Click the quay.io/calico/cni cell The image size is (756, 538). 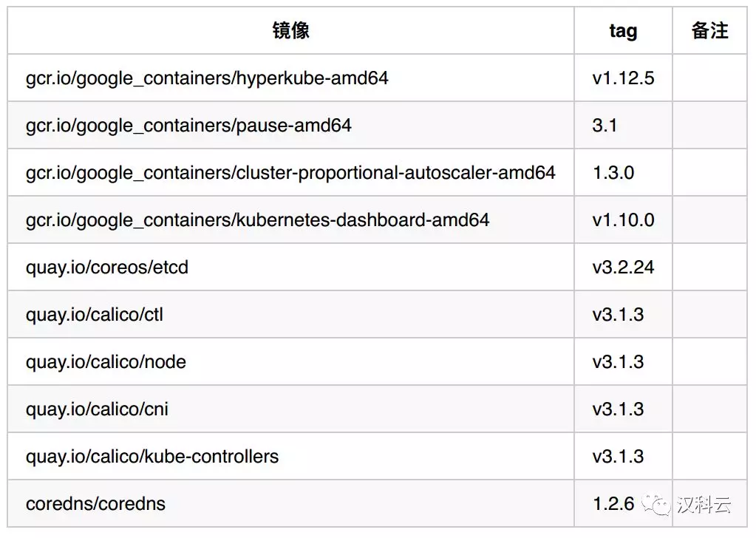[x=290, y=409]
